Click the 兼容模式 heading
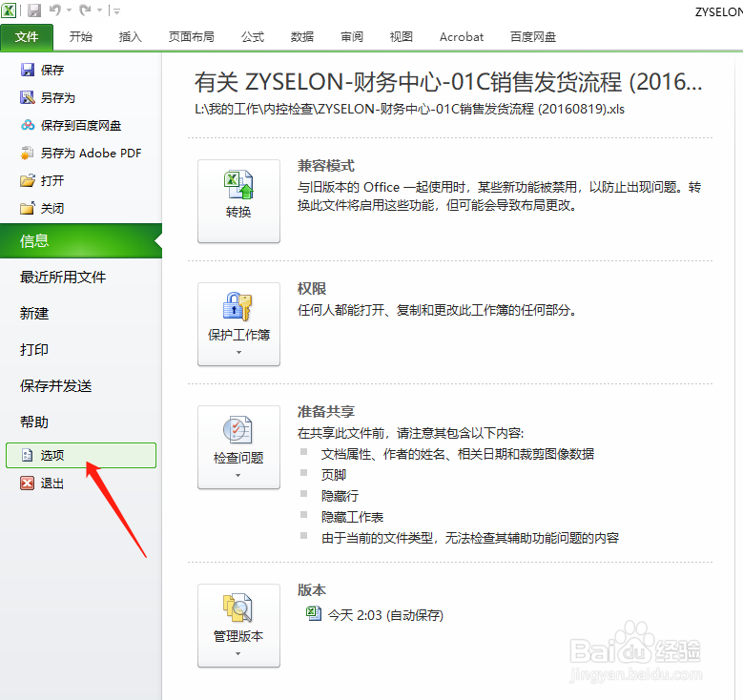Screen dimensions: 743x700 326,166
